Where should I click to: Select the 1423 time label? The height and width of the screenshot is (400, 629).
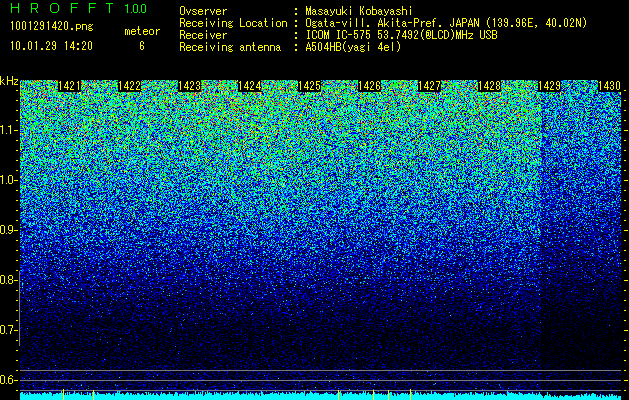[189, 86]
